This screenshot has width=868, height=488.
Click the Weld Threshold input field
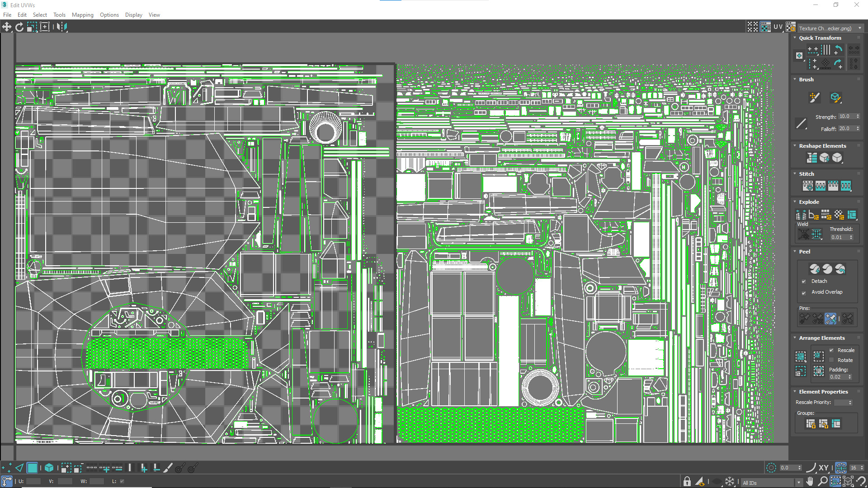coord(838,237)
